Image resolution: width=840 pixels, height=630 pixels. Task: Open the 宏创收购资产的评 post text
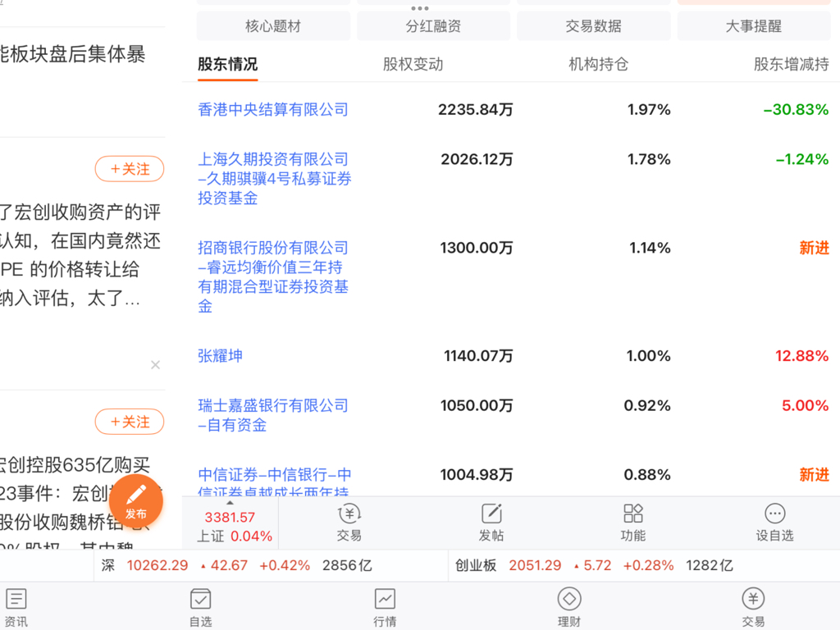80,255
